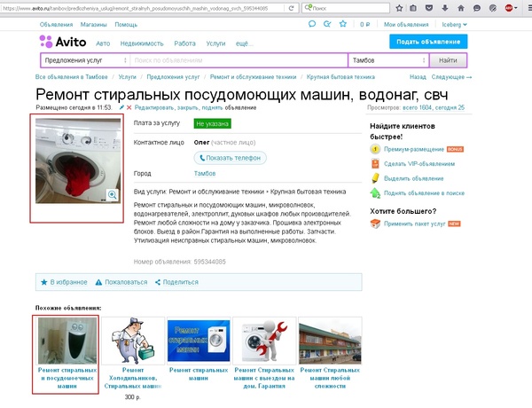Screen dimensions: 532x408
Task: Click the star icon for В избранное
Action: pyautogui.click(x=44, y=282)
